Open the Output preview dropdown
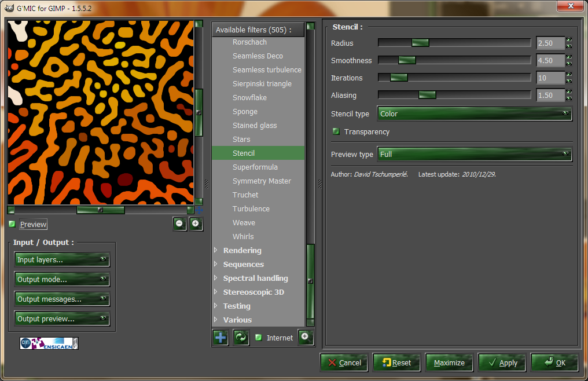The width and height of the screenshot is (588, 381). [x=62, y=318]
